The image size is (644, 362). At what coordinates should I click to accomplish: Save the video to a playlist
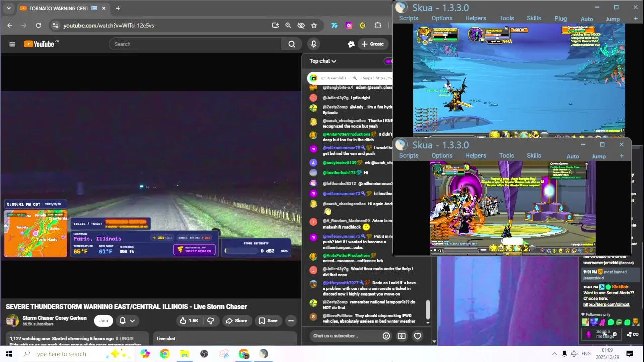268,321
